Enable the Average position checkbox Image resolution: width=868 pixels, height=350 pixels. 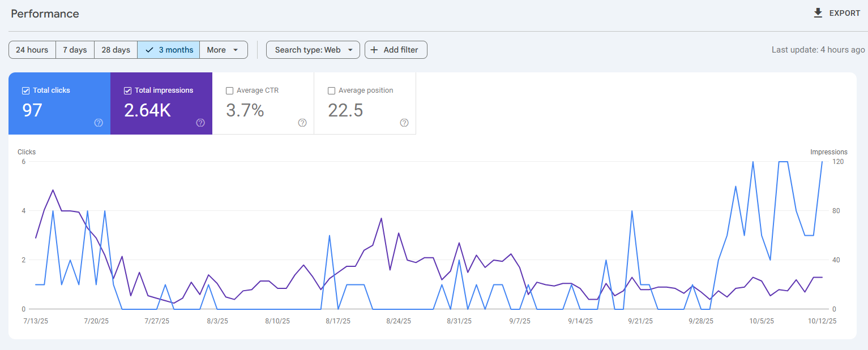(x=331, y=90)
